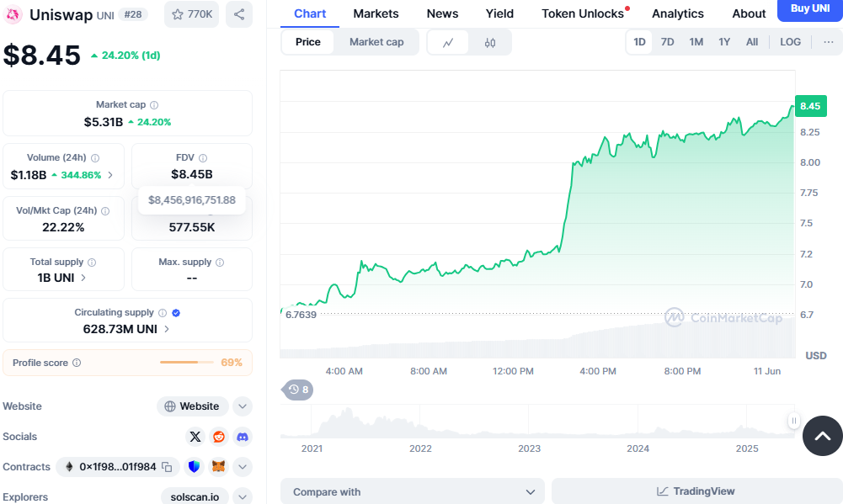Expand Volume (24h) details chevron

tap(110, 175)
